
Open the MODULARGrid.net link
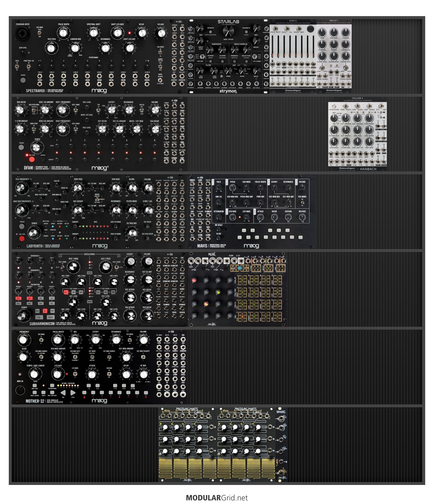(x=217, y=498)
